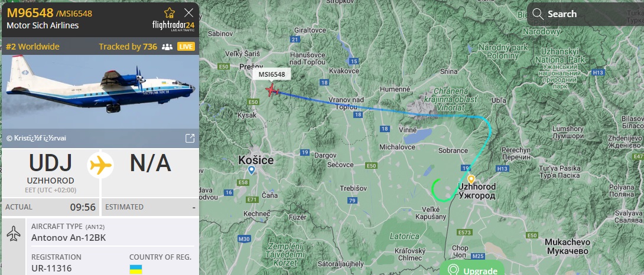Select the Uzhhorod airport pin marker
Viewport: 644px width, 275px height.
[471, 179]
